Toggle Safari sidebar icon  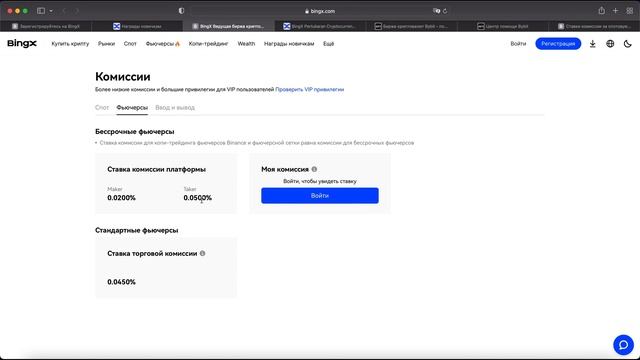(x=41, y=11)
